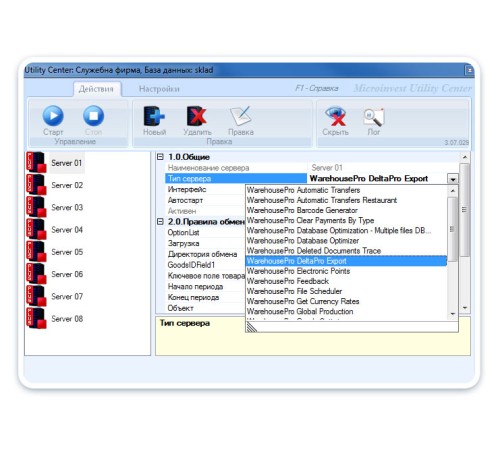
Task: Open the Тип сервера dropdown arrow
Action: 453,179
